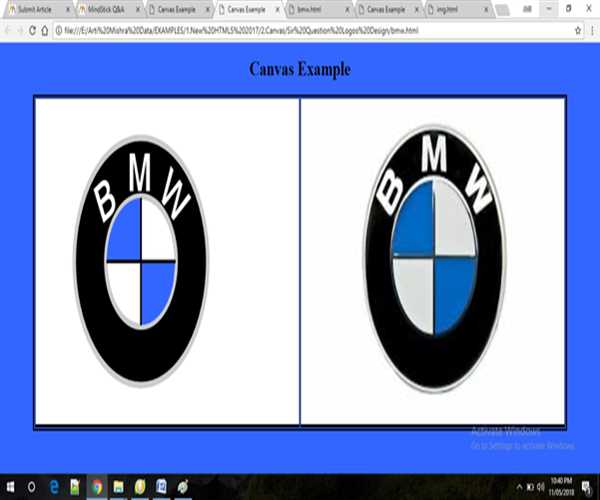
Task: Click the volume speaker icon in the tray
Action: click(540, 487)
